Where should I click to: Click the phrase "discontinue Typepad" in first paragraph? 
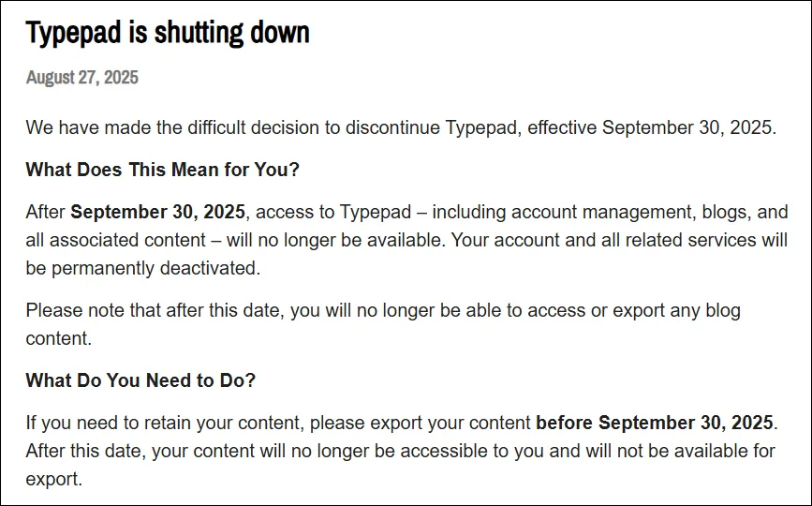click(x=432, y=128)
